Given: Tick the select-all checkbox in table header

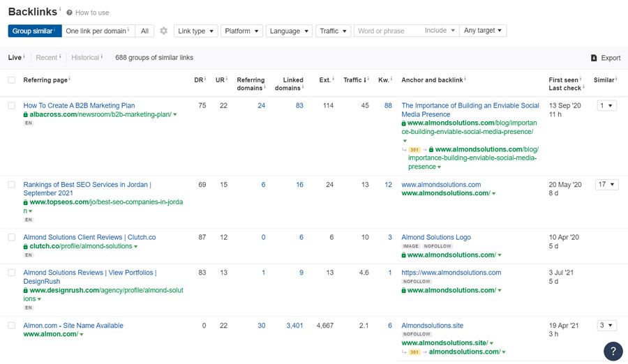Looking at the screenshot, I should (x=12, y=80).
